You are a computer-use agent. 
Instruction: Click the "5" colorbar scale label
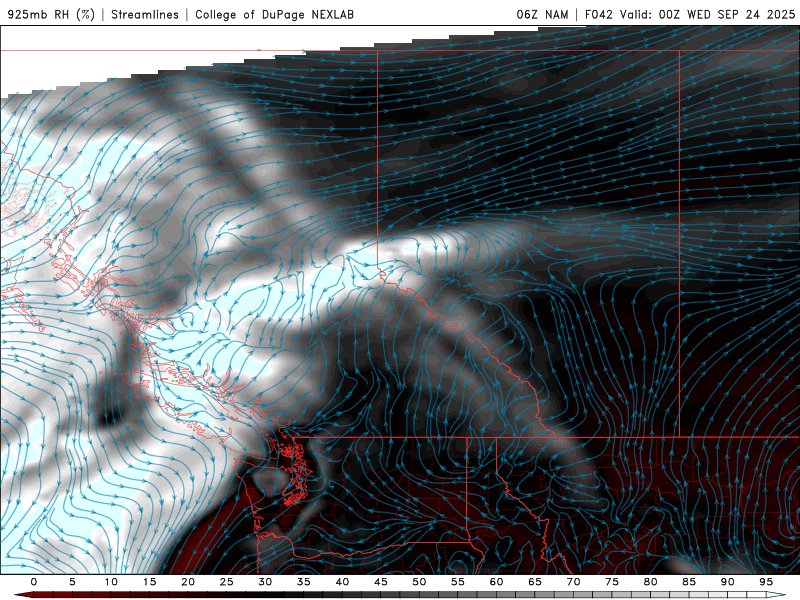click(x=72, y=582)
